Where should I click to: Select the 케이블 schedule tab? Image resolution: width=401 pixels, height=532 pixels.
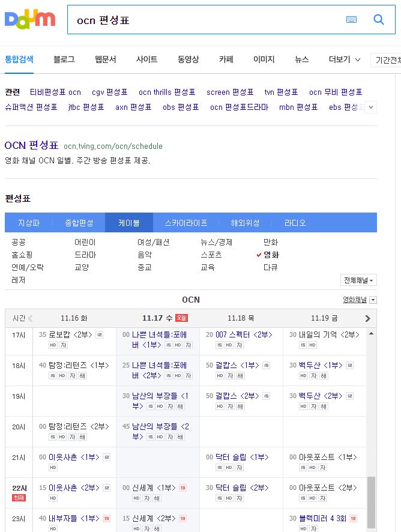coord(129,223)
